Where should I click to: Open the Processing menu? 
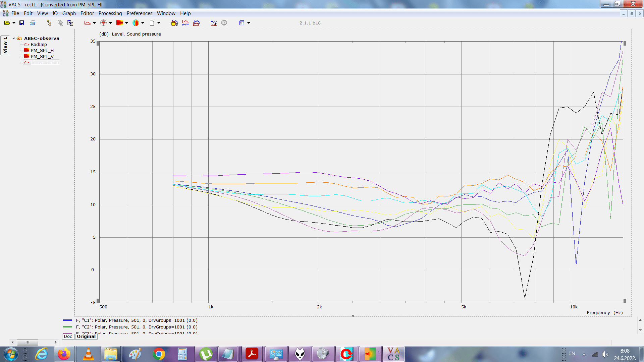click(x=110, y=13)
